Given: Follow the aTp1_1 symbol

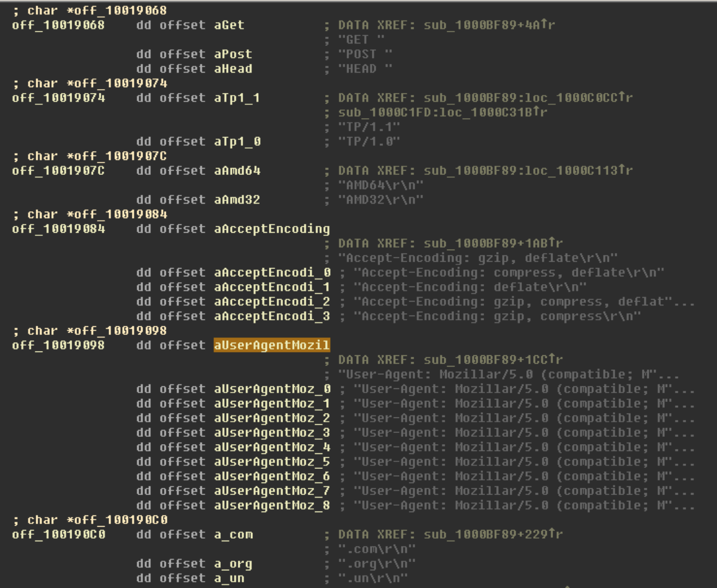Looking at the screenshot, I should pos(236,98).
